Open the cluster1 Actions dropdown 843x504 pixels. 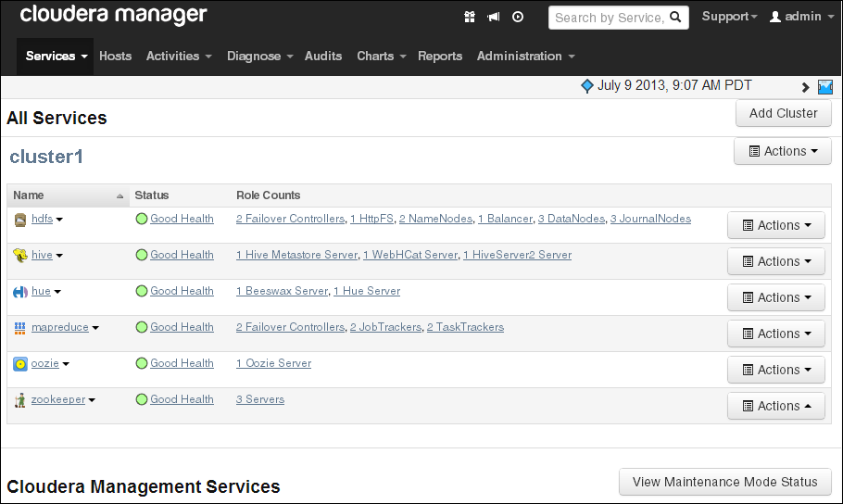(783, 151)
